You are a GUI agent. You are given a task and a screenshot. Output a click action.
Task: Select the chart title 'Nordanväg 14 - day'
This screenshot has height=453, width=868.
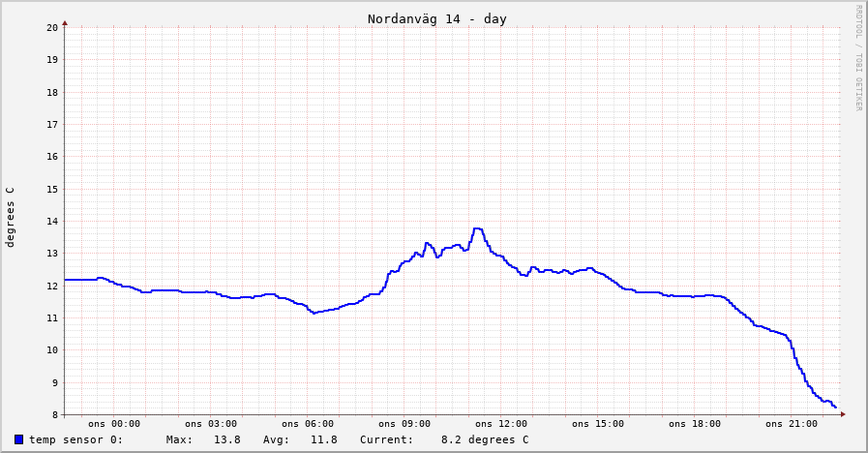(x=436, y=18)
